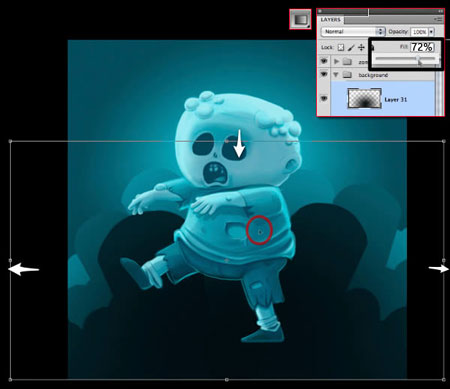Image resolution: width=450 pixels, height=389 pixels.
Task: Select the background group name
Action: (373, 75)
